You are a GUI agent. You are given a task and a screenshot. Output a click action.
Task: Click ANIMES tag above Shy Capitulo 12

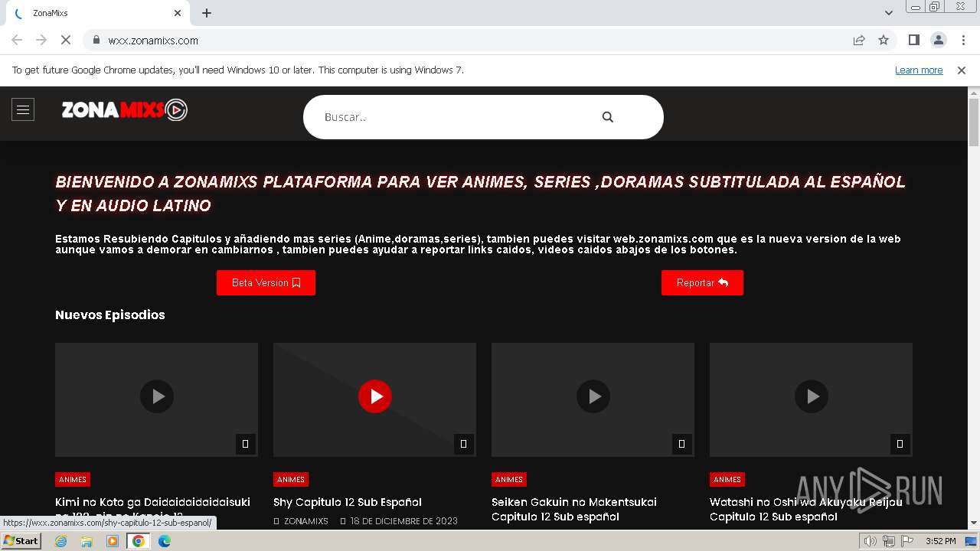tap(291, 479)
